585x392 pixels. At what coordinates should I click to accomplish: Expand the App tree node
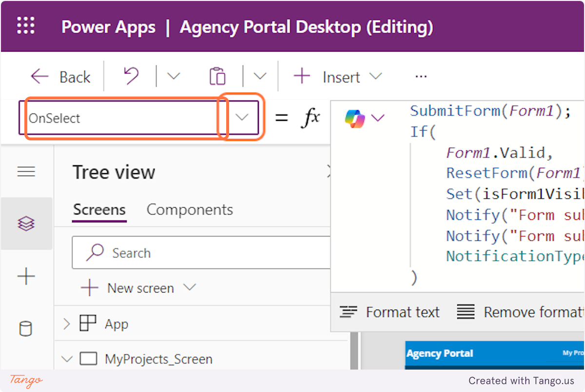tap(67, 324)
